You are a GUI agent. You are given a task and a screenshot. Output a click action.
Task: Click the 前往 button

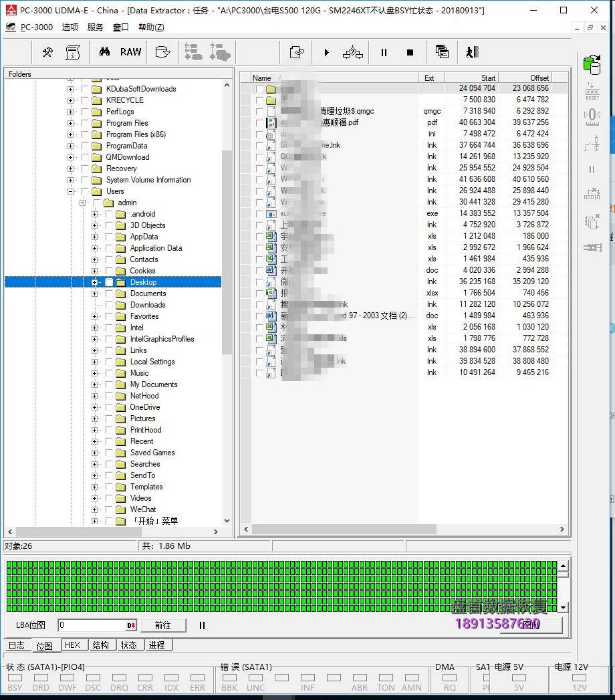163,625
